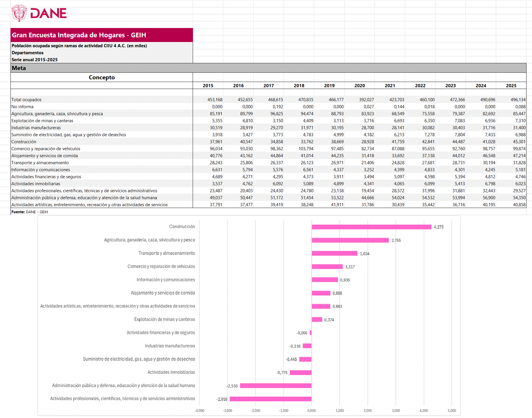Click the Transporte y almacenamiento chart bar

(x=334, y=253)
